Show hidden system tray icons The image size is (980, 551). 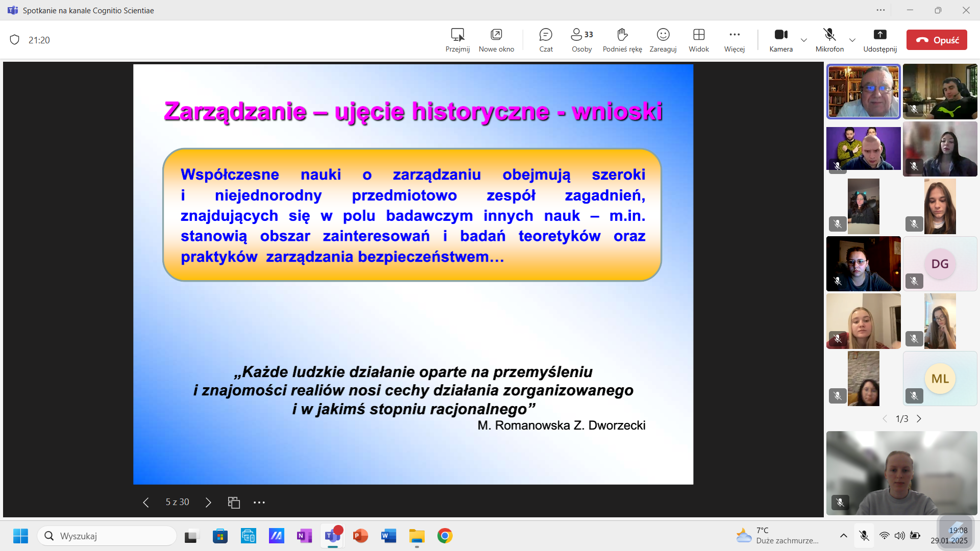[x=844, y=536]
